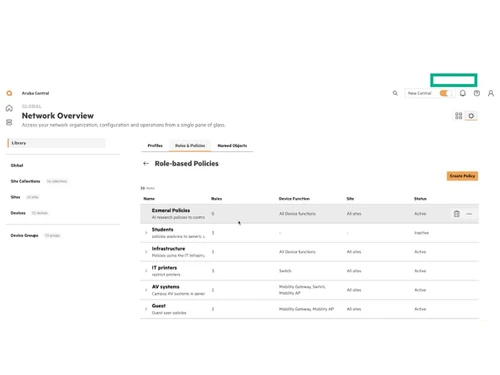Image resolution: width=500 pixels, height=375 pixels.
Task: Click the Create Policy button
Action: 462,176
